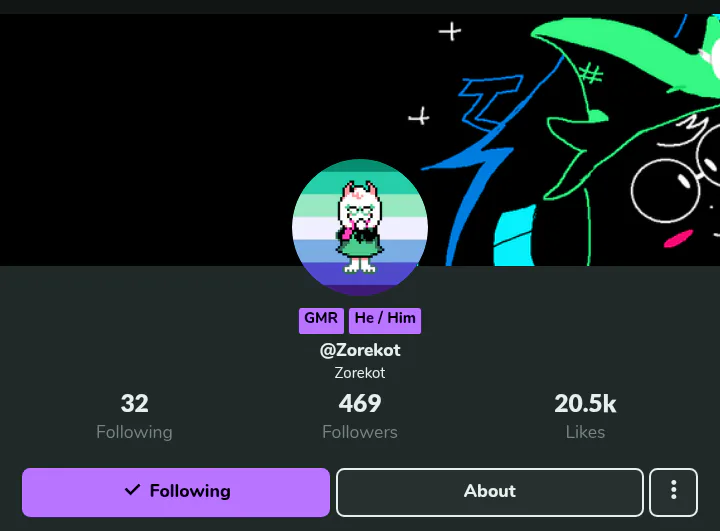Image resolution: width=720 pixels, height=531 pixels.
Task: View the 32 Following count
Action: [135, 404]
